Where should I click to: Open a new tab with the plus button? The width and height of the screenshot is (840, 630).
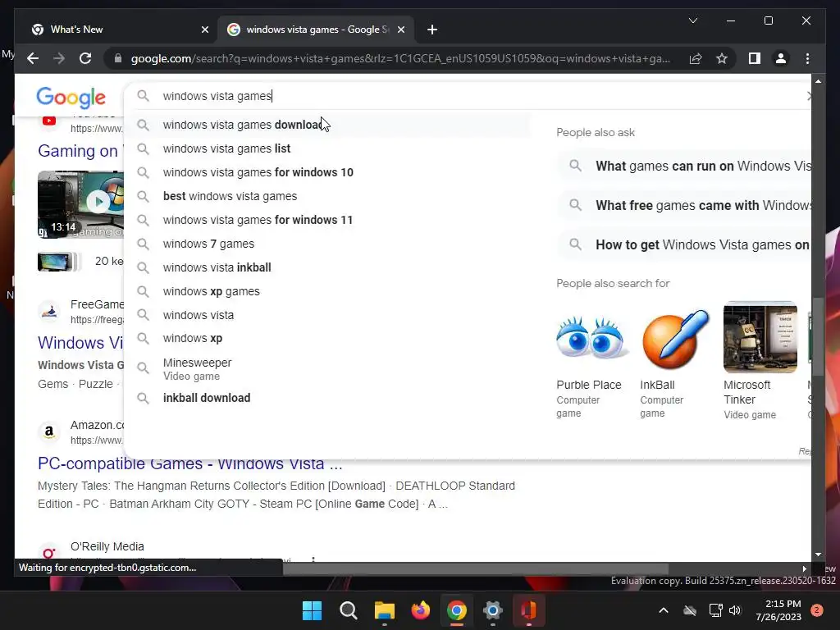click(x=432, y=30)
